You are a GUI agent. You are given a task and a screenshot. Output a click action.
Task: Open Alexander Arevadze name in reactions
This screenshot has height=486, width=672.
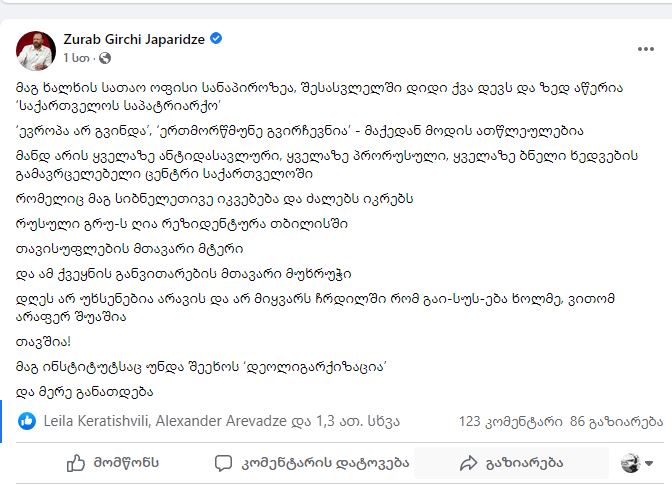(221, 421)
